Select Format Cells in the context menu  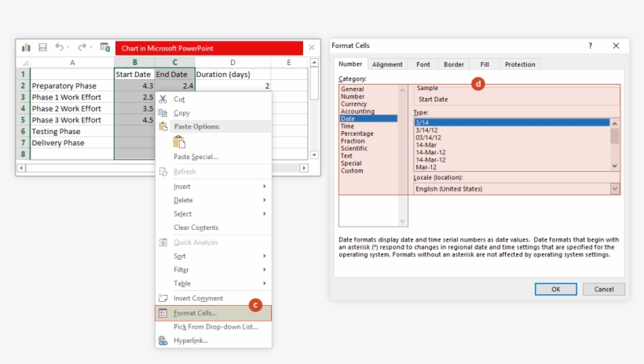pyautogui.click(x=195, y=313)
